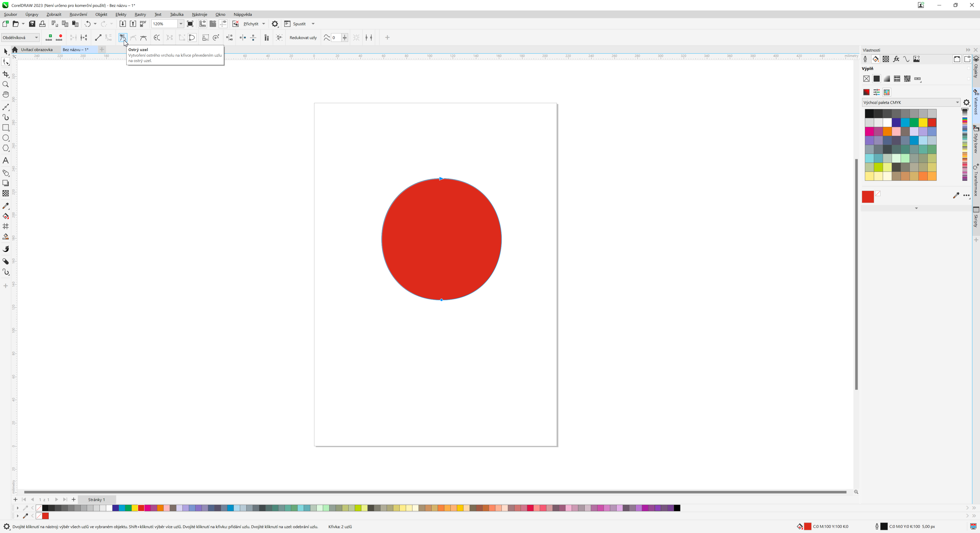This screenshot has width=980, height=533.
Task: Set fill type to no fill
Action: 866,79
